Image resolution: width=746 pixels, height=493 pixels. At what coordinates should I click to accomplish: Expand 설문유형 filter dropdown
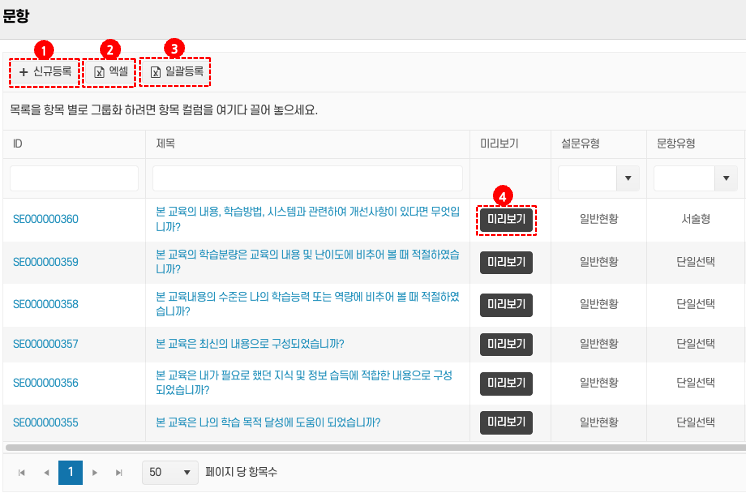[628, 179]
